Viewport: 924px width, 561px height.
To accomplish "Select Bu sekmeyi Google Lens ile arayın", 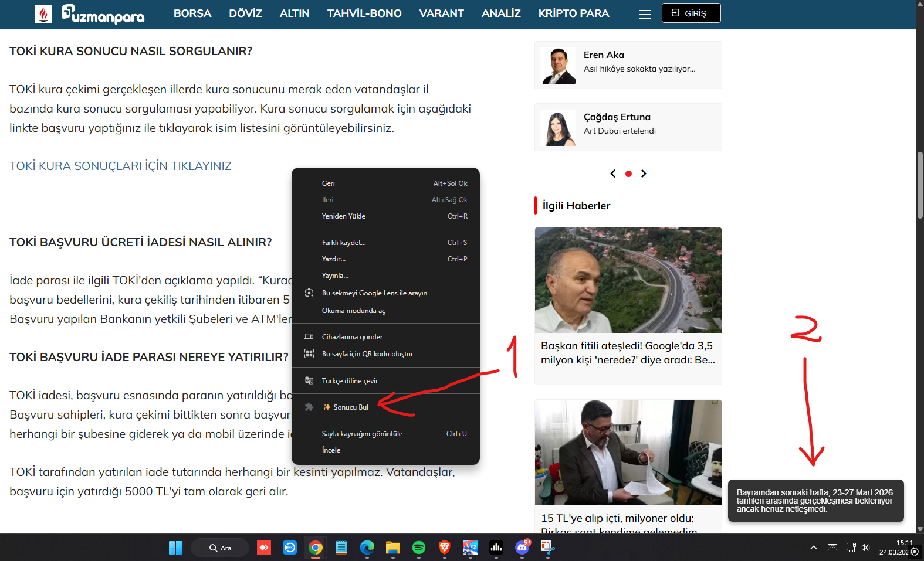I will tap(385, 293).
